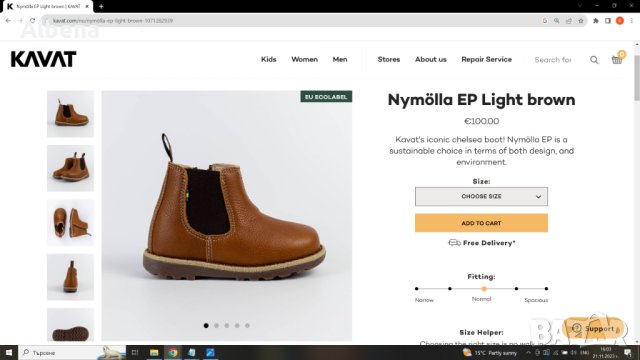Click the Free Delivery link
This screenshot has width=640, height=360.
tap(489, 243)
